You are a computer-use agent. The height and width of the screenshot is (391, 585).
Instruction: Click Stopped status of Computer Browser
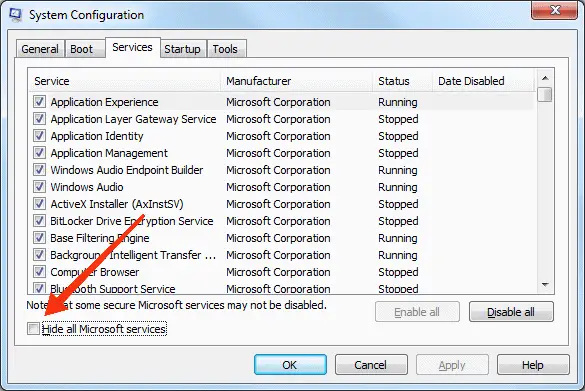[x=398, y=272]
